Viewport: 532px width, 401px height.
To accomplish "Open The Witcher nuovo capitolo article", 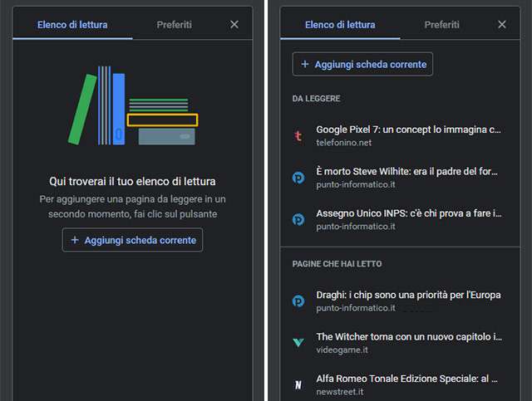I will pos(400,343).
